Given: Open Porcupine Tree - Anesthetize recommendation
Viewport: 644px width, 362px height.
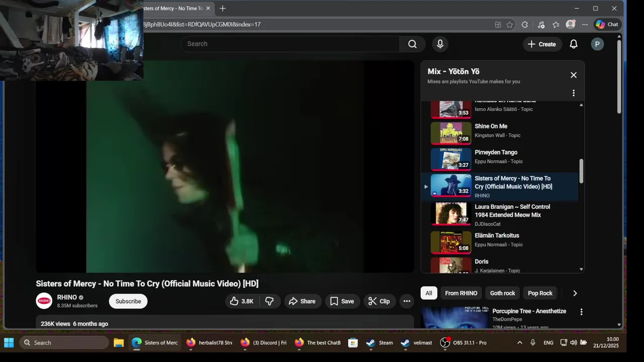Looking at the screenshot, I should pyautogui.click(x=529, y=311).
